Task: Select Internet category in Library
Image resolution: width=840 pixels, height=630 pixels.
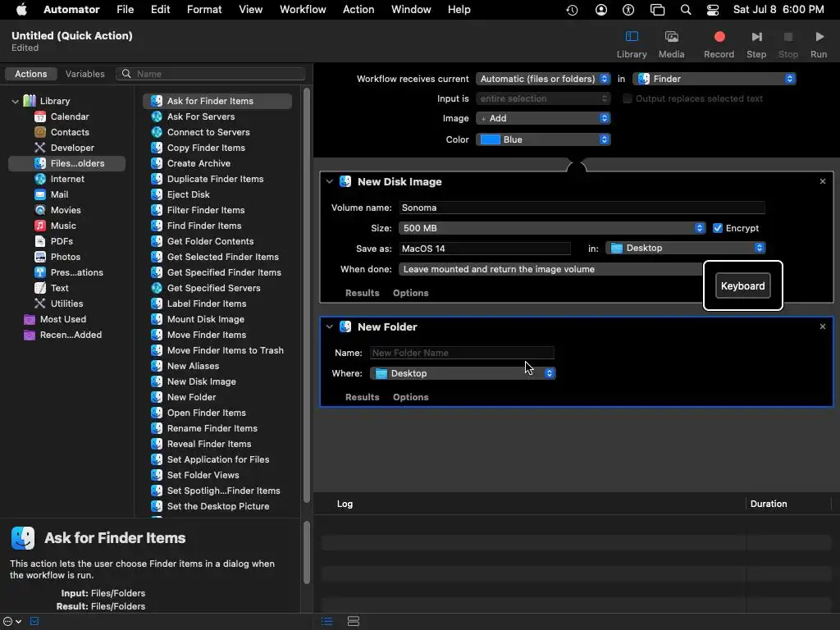Action: [67, 179]
